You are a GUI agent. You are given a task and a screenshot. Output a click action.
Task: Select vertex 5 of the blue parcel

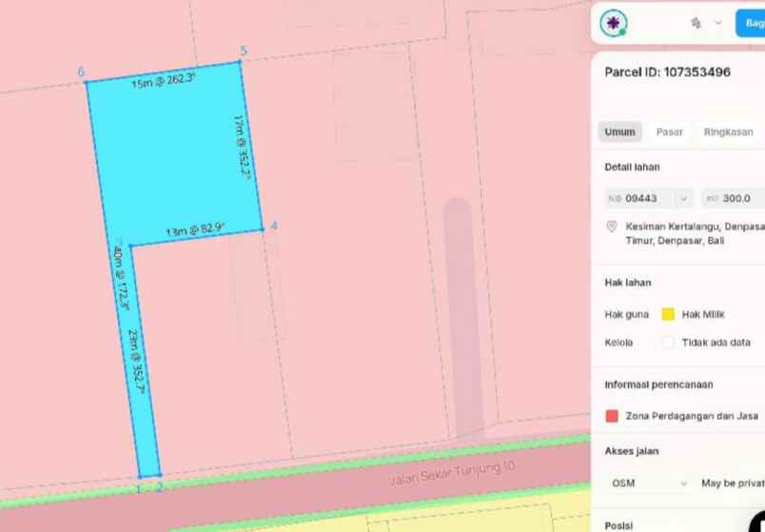(240, 62)
